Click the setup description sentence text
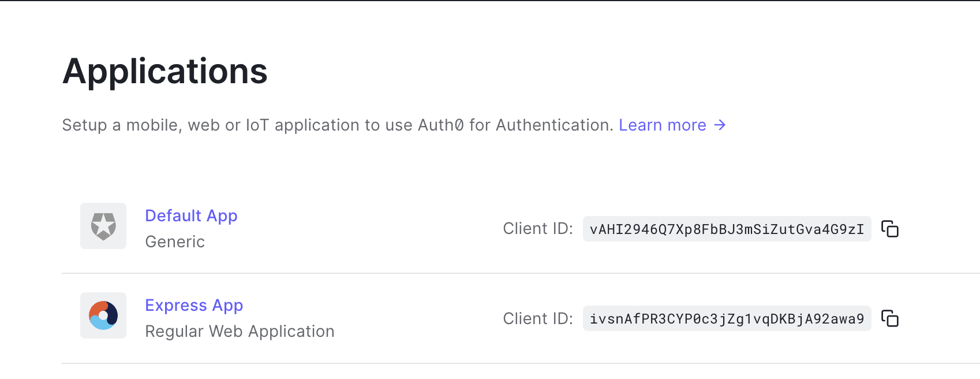 tap(338, 125)
